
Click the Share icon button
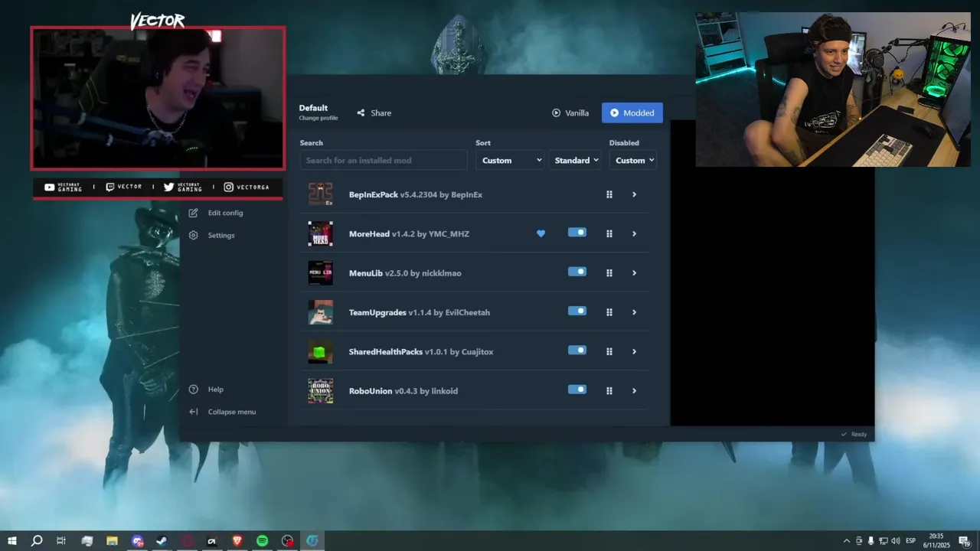[x=374, y=112]
